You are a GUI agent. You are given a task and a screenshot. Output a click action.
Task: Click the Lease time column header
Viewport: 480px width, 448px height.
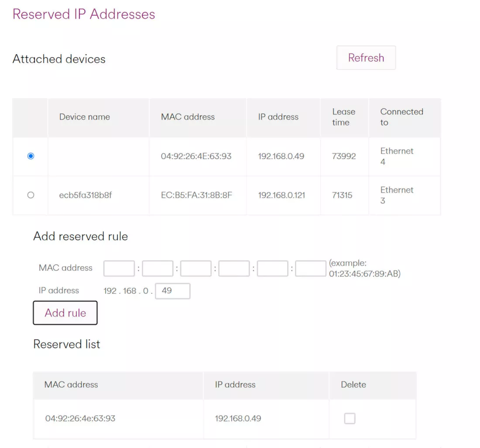pyautogui.click(x=343, y=117)
